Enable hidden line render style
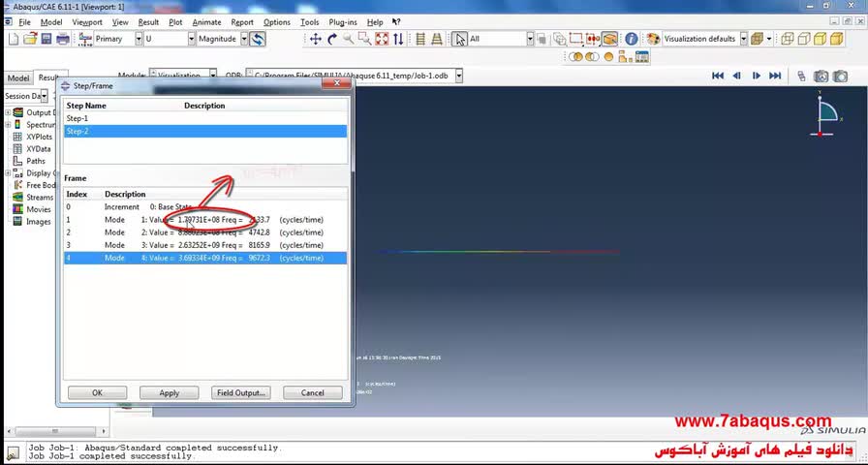 [804, 39]
